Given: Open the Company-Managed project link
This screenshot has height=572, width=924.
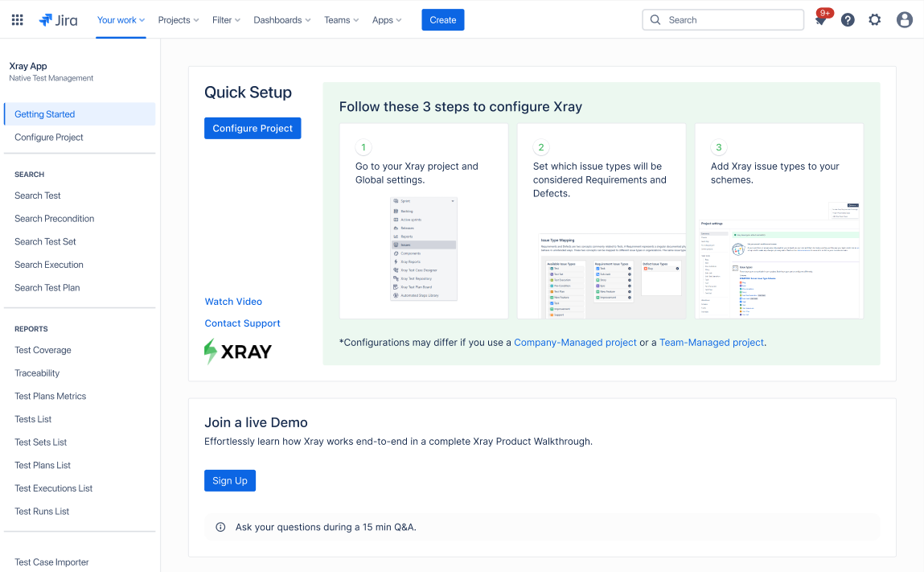Looking at the screenshot, I should coord(575,343).
